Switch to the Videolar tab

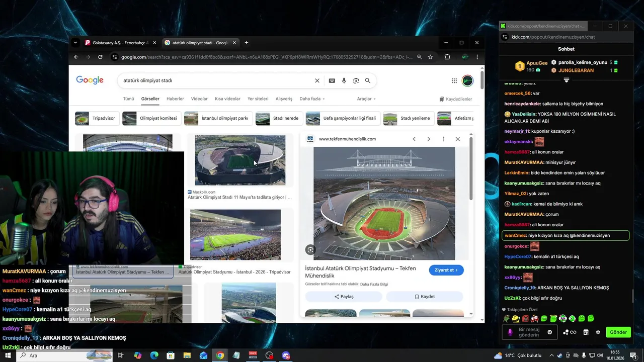[x=199, y=99]
